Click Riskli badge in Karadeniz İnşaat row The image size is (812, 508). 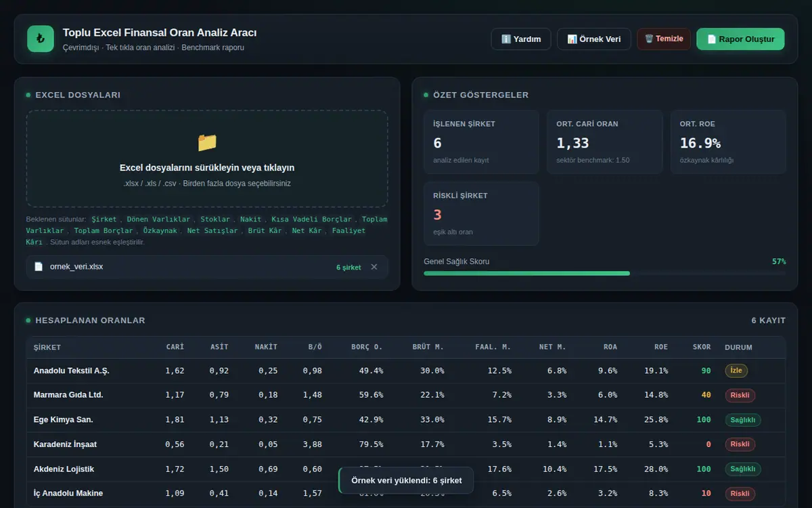tap(740, 444)
